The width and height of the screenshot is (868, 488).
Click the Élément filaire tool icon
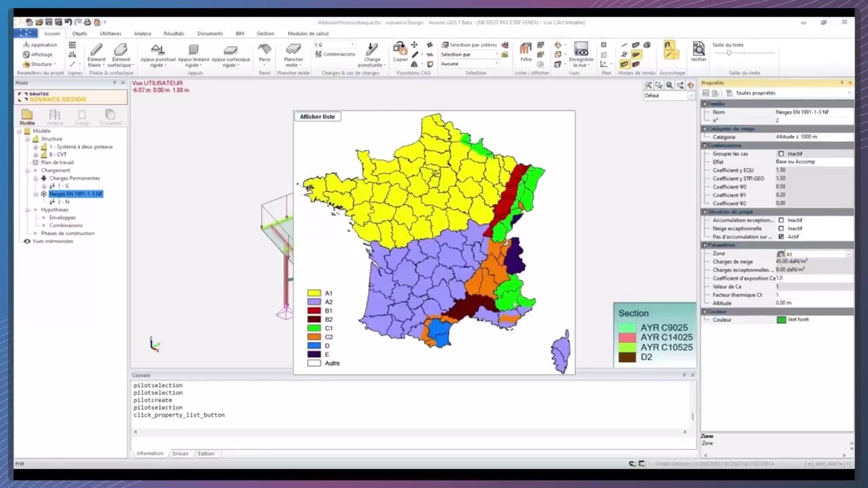tap(96, 49)
